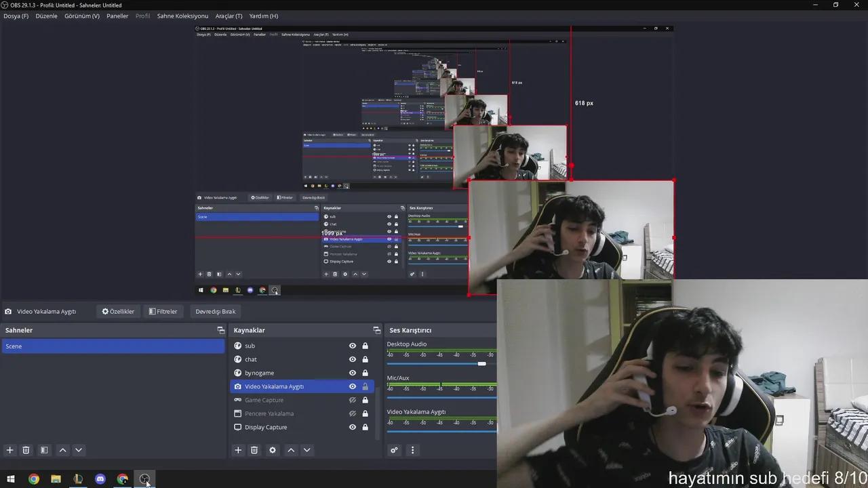
Task: Delete the selected scene with trash icon
Action: coord(26,450)
